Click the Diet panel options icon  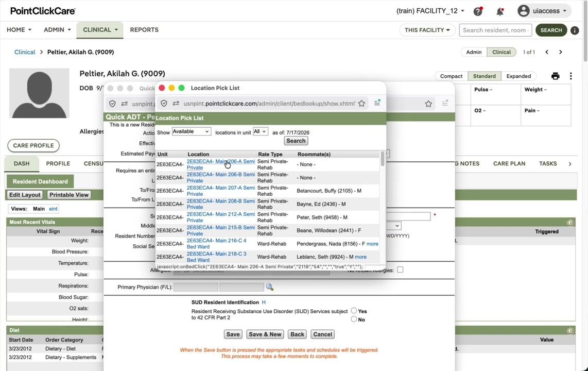point(570,331)
